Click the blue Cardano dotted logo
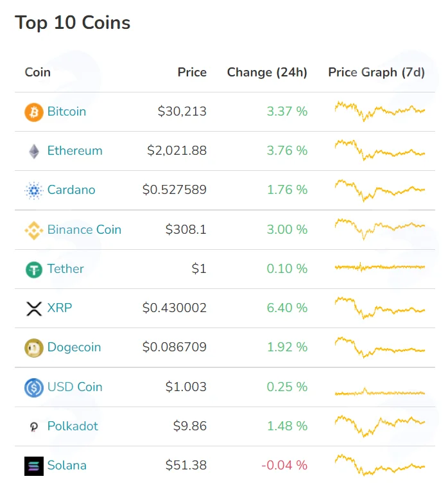Screen dimensions: 448x490 click(34, 190)
